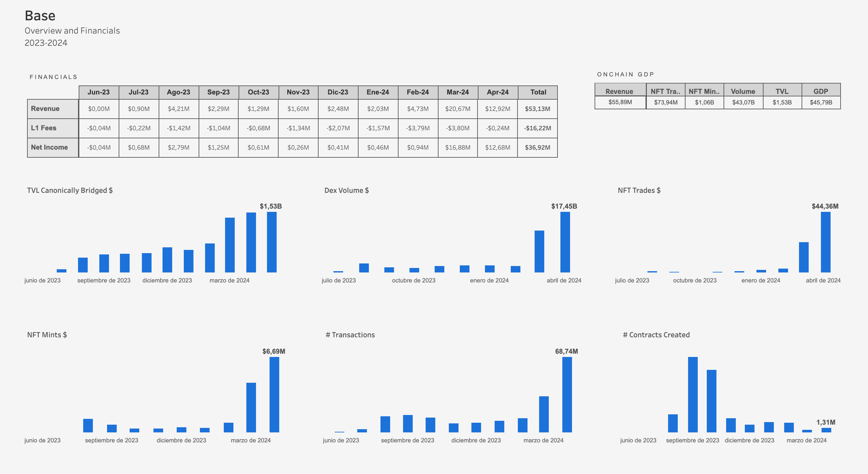The width and height of the screenshot is (868, 474).
Task: Click Onchain GDP Revenue value $55,89M
Action: coord(620,102)
